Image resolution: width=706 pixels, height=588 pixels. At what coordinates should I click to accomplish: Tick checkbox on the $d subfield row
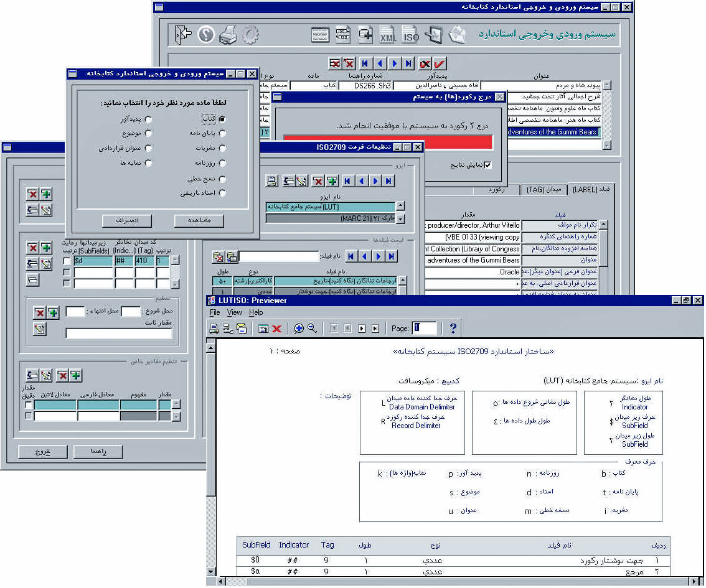point(67,261)
